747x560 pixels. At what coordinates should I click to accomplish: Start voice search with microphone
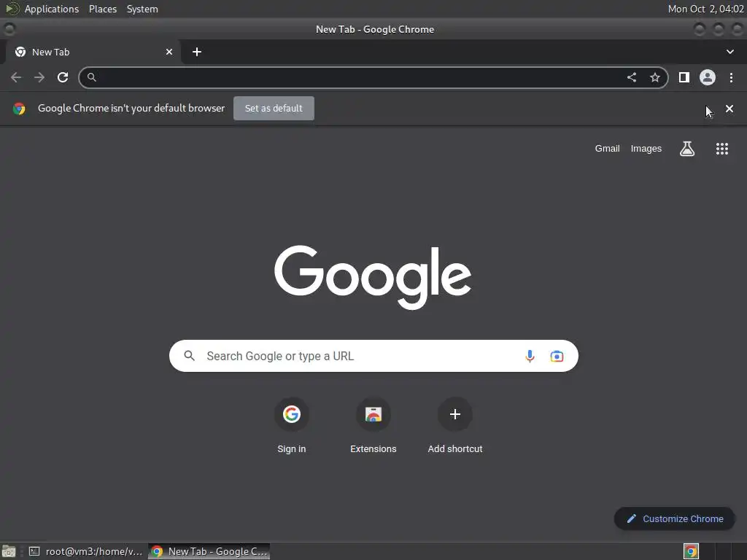[x=530, y=356]
